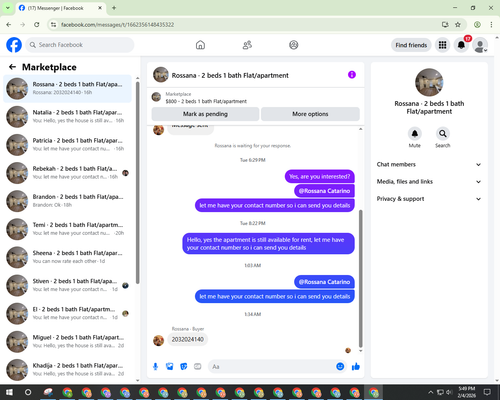Mute the conversation with bell icon
Viewport: 500px width, 400px height.
pos(415,134)
